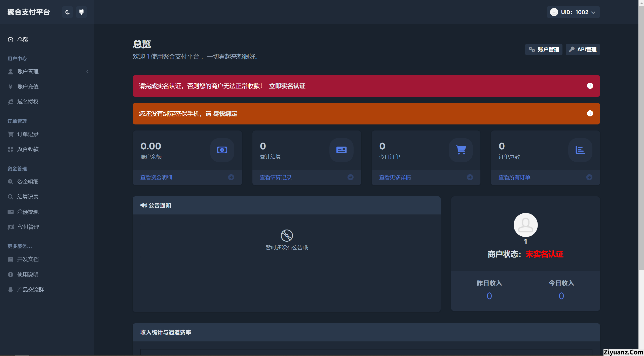Click the 账户余额 money bill icon
644x356 pixels.
222,150
